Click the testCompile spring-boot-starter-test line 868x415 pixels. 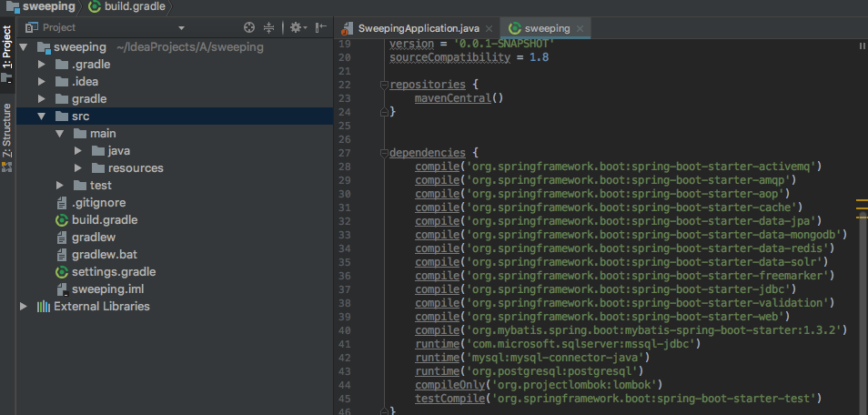click(x=619, y=399)
